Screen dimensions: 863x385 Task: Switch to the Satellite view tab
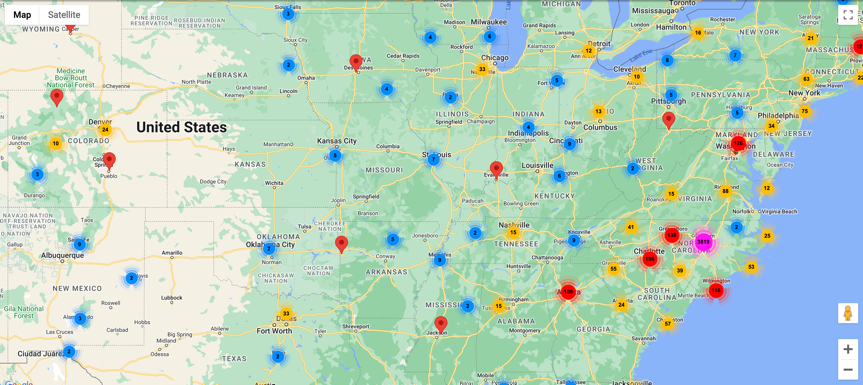tap(64, 15)
